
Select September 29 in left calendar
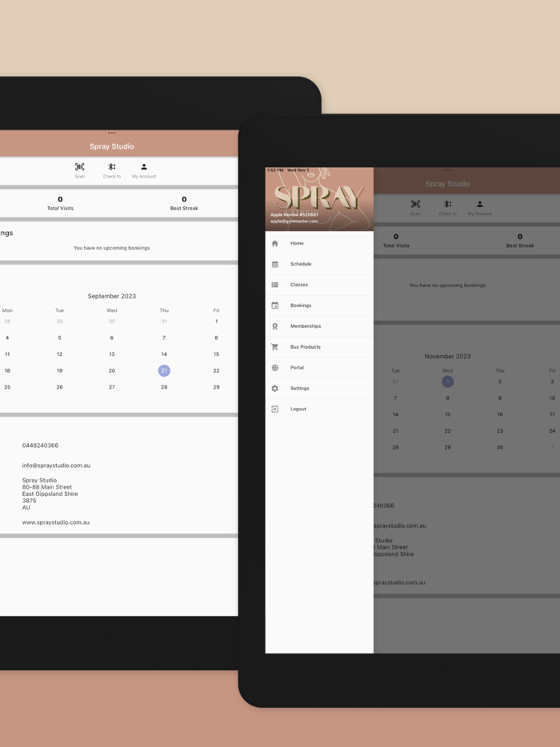pos(216,387)
